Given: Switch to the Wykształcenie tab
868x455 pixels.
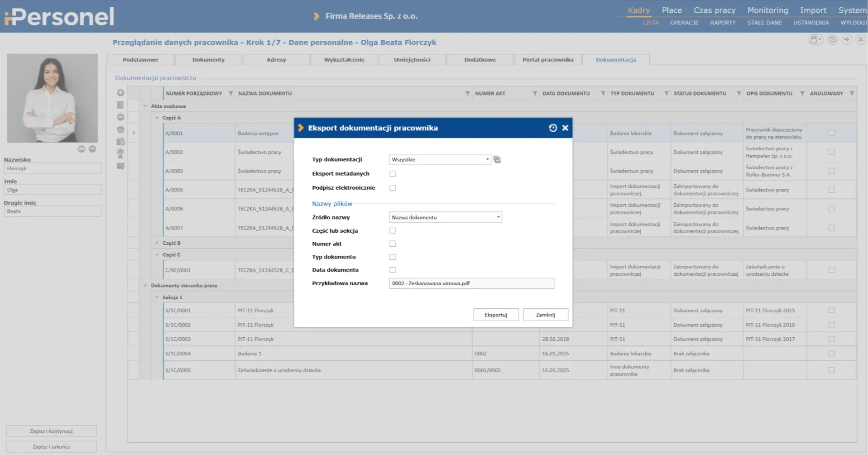Looking at the screenshot, I should pyautogui.click(x=344, y=60).
